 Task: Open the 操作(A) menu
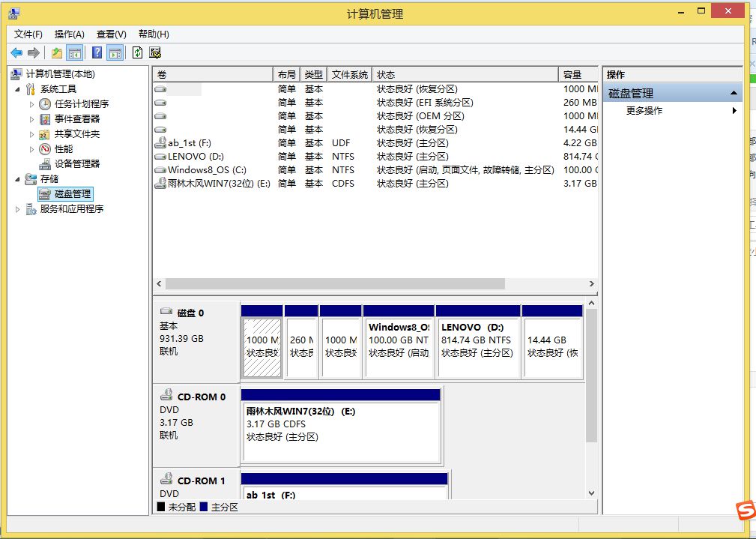[70, 34]
